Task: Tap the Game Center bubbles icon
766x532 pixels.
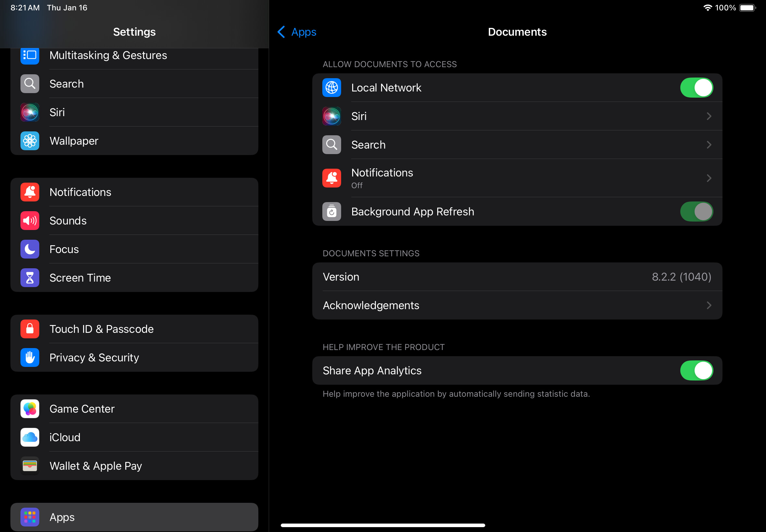Action: coord(30,409)
